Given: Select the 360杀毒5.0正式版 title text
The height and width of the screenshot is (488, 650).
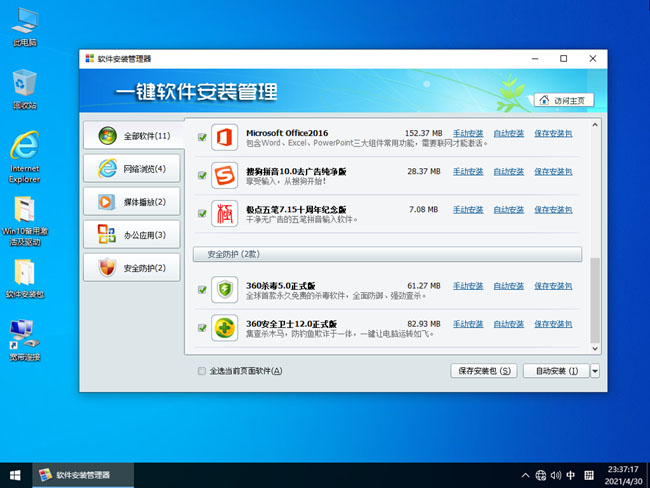Looking at the screenshot, I should coord(281,286).
